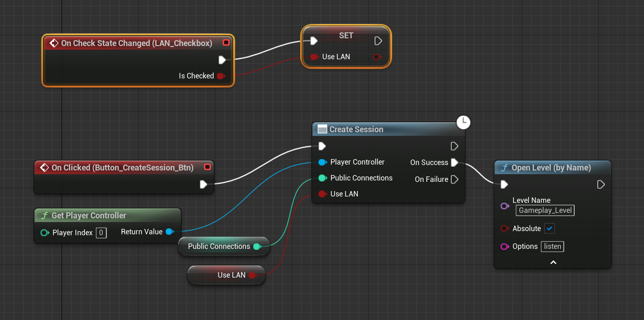
Task: Select the Get Player Controller node title
Action: (89, 216)
